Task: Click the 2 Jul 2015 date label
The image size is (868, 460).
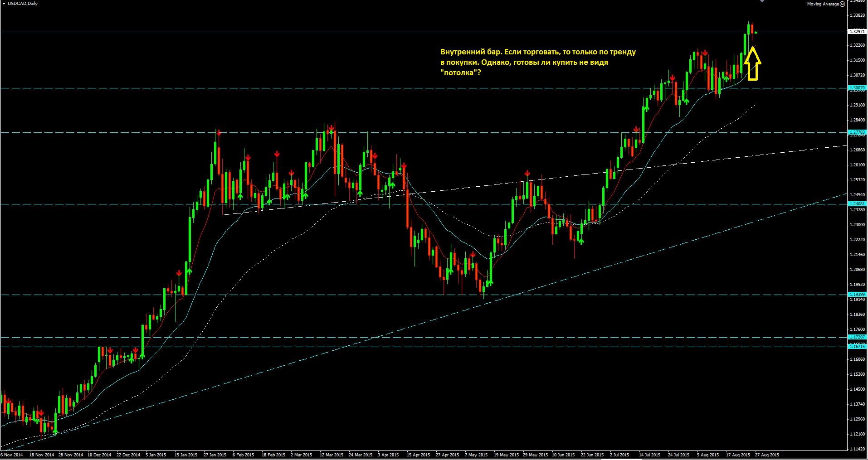Action: tap(619, 455)
